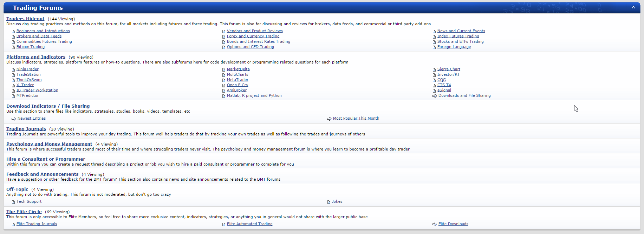Image resolution: width=644 pixels, height=234 pixels.
Task: Click page icon beside Sierra Chart
Action: (x=434, y=70)
